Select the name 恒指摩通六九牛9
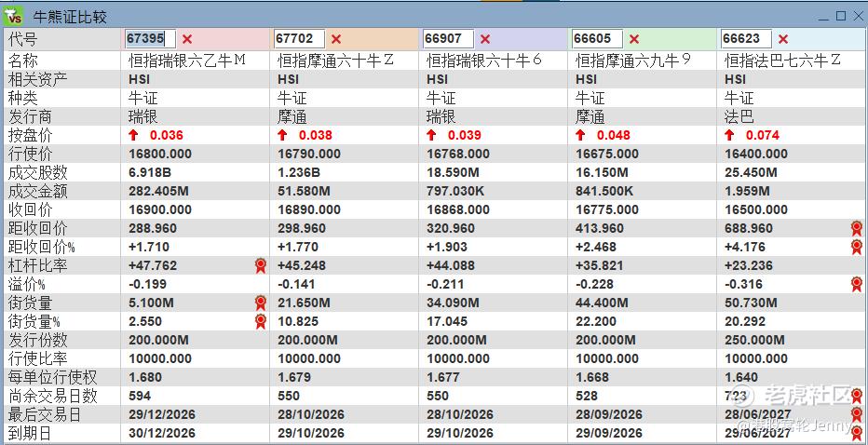Image resolution: width=868 pixels, height=445 pixels. (x=633, y=61)
